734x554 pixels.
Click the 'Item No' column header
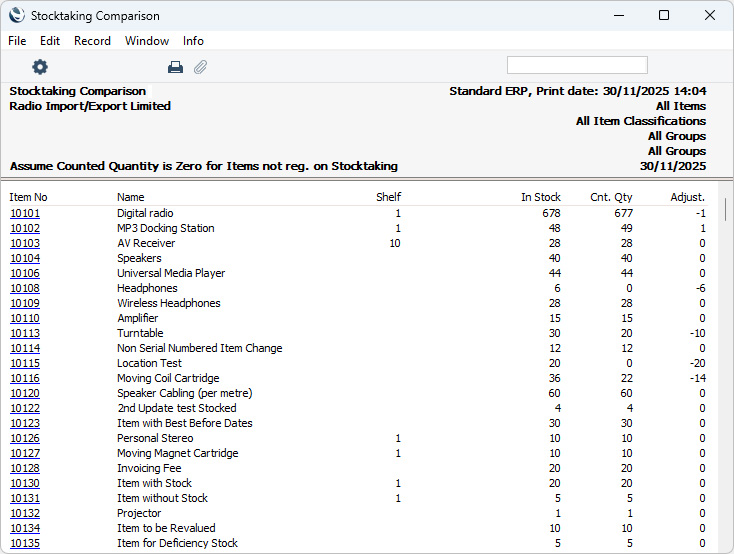pyautogui.click(x=29, y=197)
